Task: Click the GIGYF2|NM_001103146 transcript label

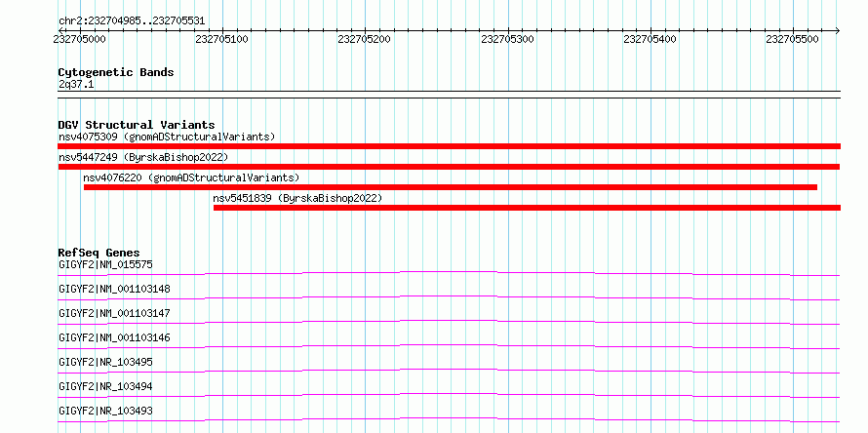Action: click(x=114, y=337)
